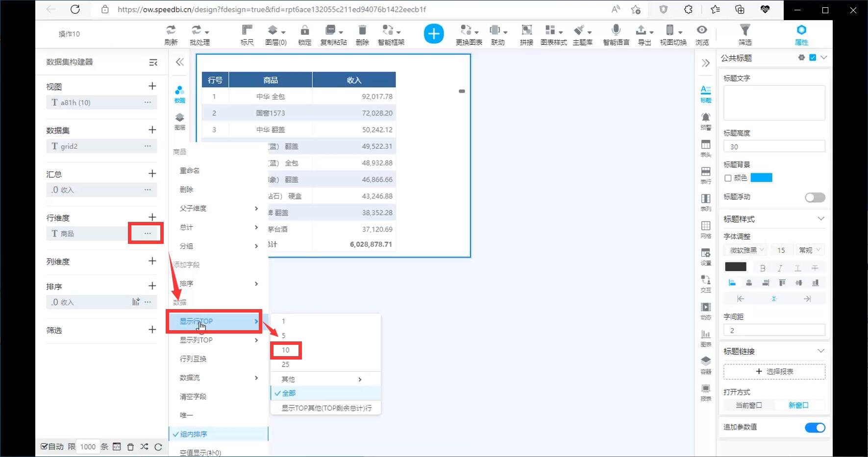Collapse the 标题样式 section

[821, 219]
